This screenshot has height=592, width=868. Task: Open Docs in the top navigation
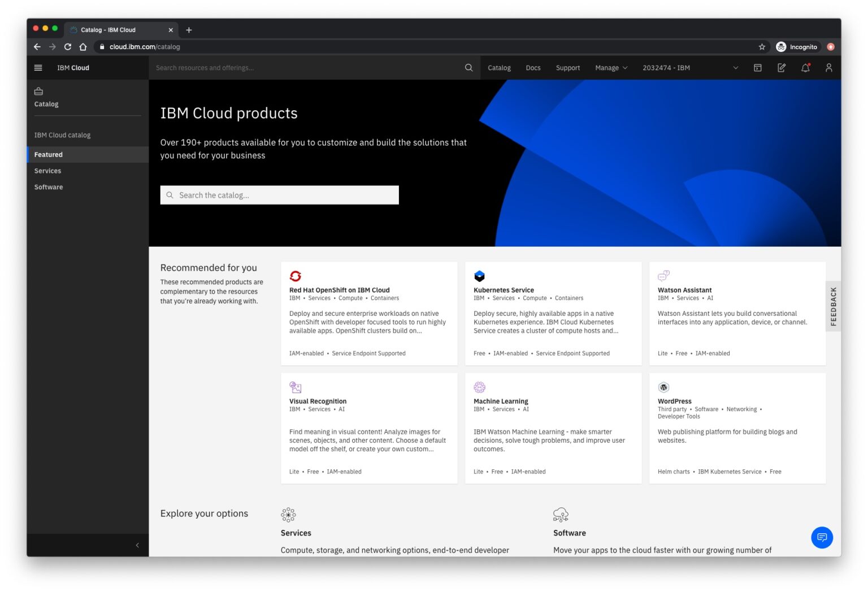tap(533, 68)
